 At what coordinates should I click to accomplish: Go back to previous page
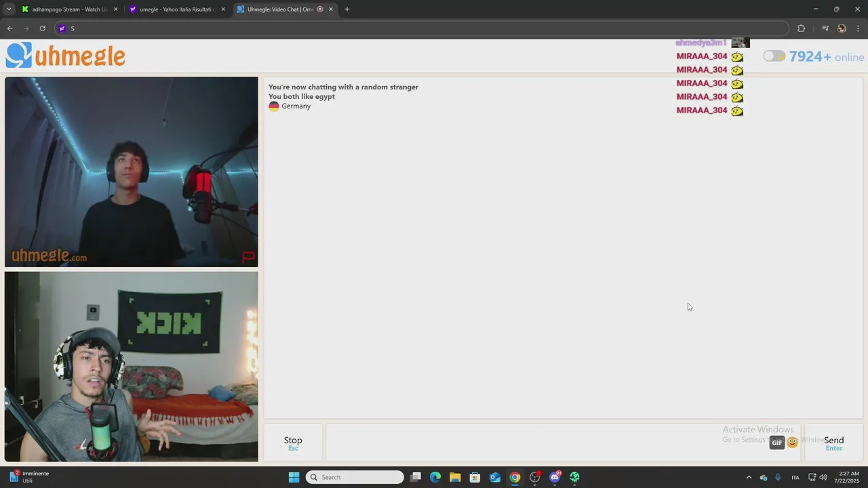pos(9,28)
